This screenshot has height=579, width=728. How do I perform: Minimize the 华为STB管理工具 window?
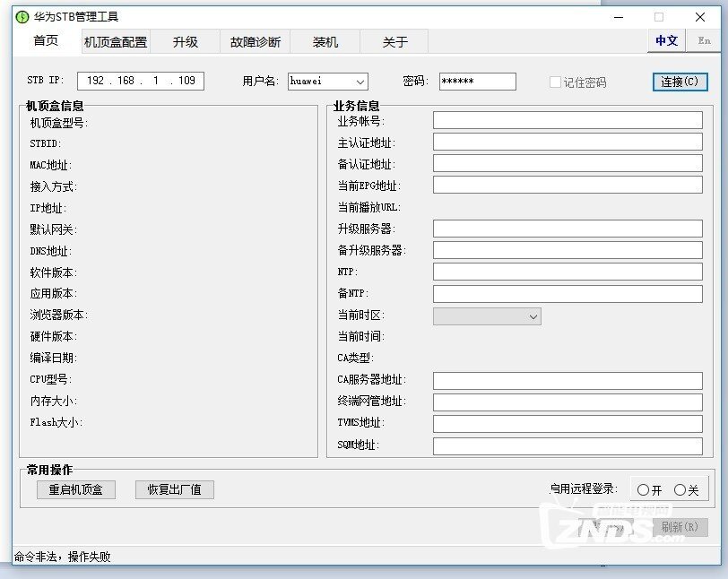click(619, 17)
